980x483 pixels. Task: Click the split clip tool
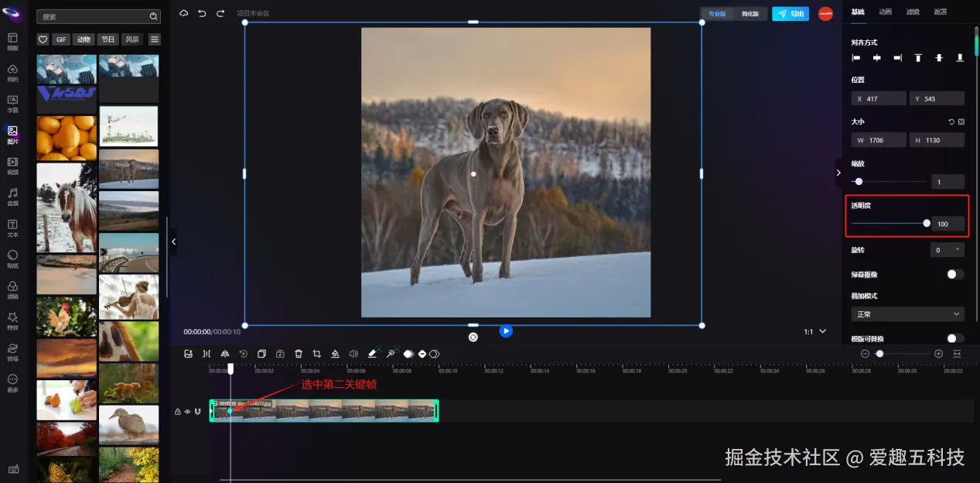207,354
